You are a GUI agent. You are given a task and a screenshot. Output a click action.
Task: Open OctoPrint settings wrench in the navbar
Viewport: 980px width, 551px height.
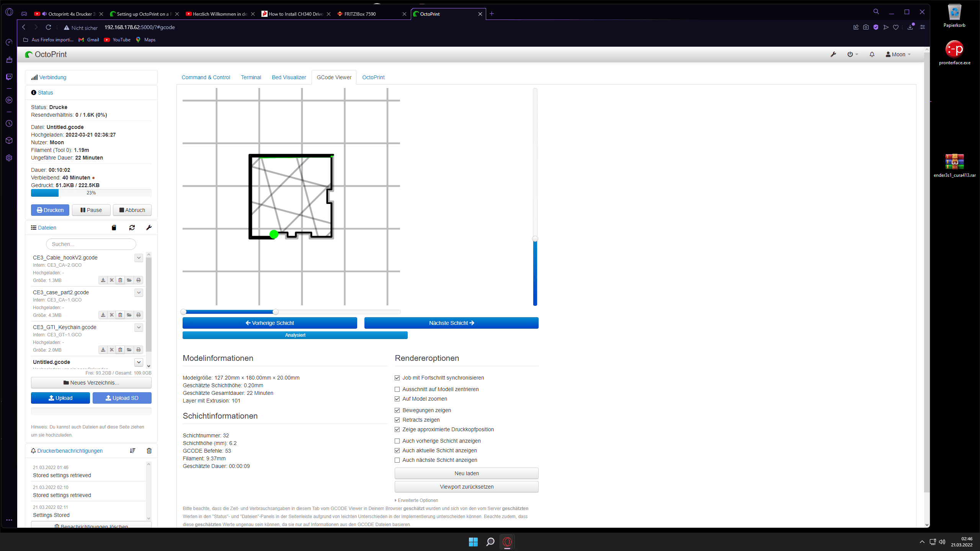coord(833,54)
